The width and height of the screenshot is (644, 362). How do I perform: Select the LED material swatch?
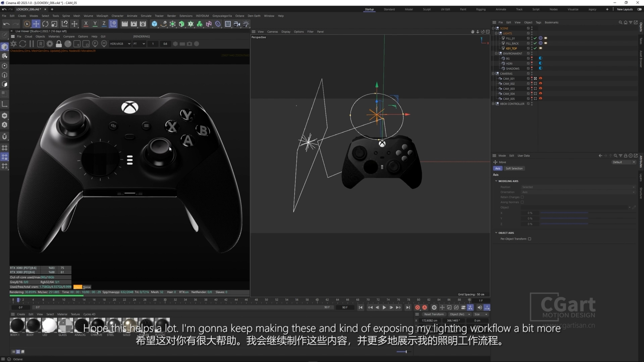point(49,325)
